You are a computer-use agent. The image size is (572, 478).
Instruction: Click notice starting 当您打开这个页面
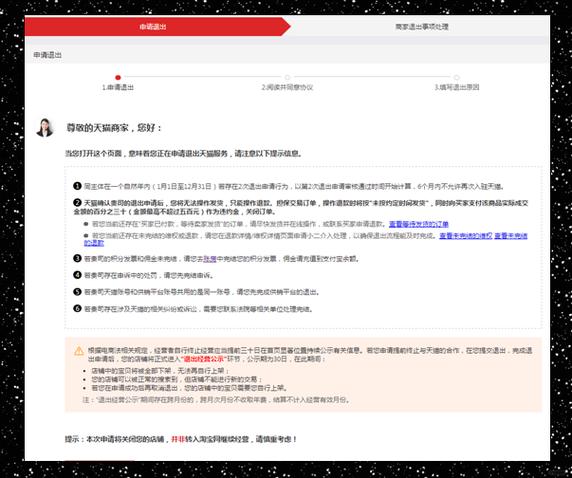pyautogui.click(x=184, y=154)
